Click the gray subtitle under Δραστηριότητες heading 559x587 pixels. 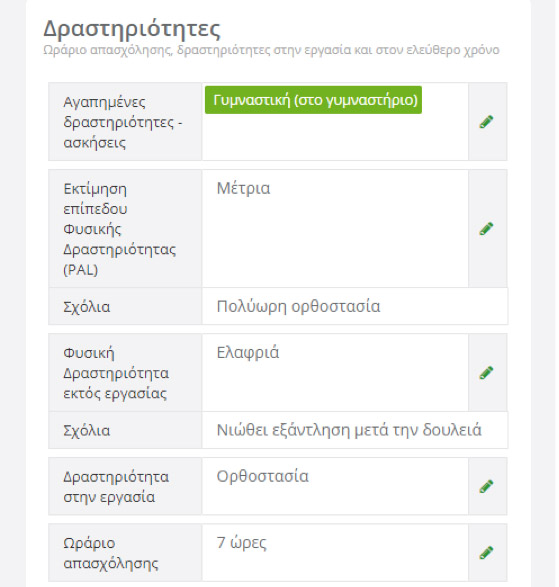coord(271,50)
